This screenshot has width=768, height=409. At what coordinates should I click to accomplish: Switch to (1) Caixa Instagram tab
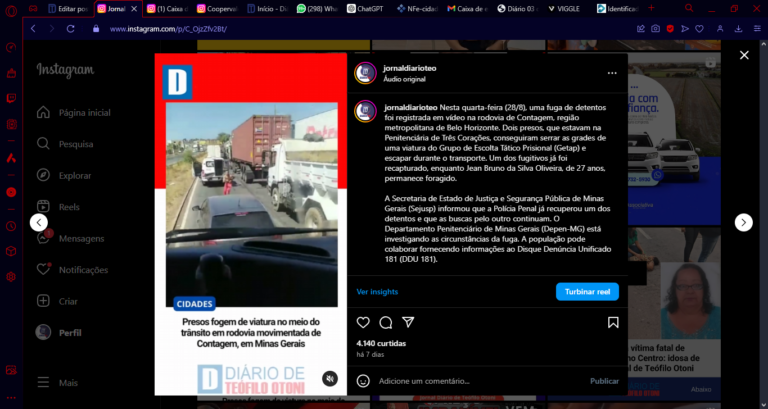pyautogui.click(x=168, y=9)
